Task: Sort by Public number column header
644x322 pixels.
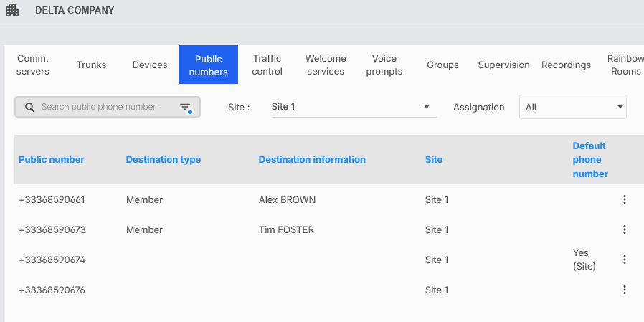Action: tap(52, 160)
